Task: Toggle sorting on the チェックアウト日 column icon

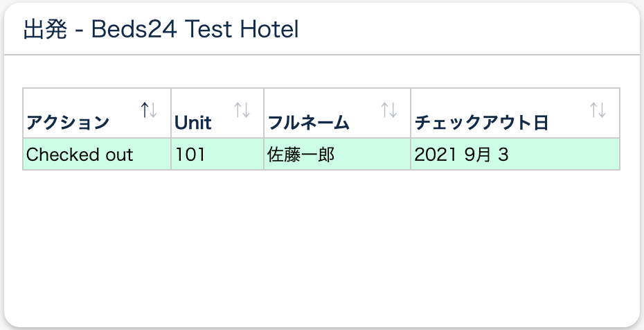Action: point(598,110)
